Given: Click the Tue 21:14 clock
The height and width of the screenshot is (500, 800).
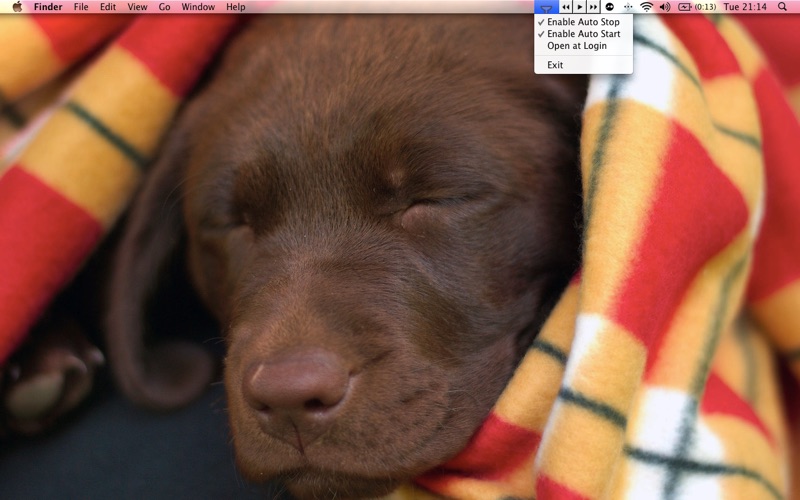Looking at the screenshot, I should coord(745,7).
